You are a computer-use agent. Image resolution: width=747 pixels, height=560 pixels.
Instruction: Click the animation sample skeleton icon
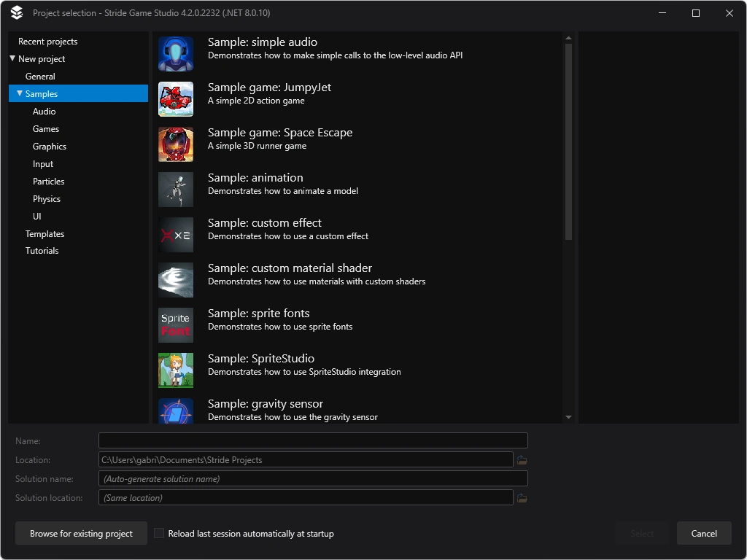[175, 189]
